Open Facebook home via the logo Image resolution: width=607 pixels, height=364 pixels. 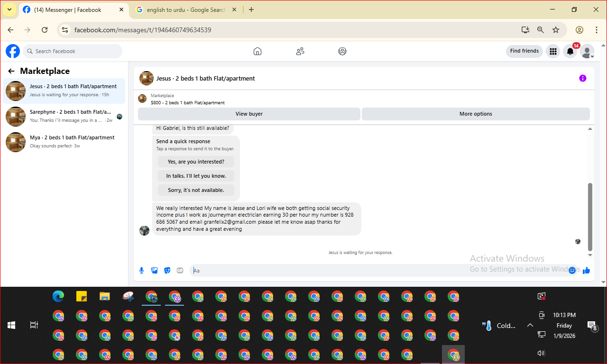click(13, 51)
